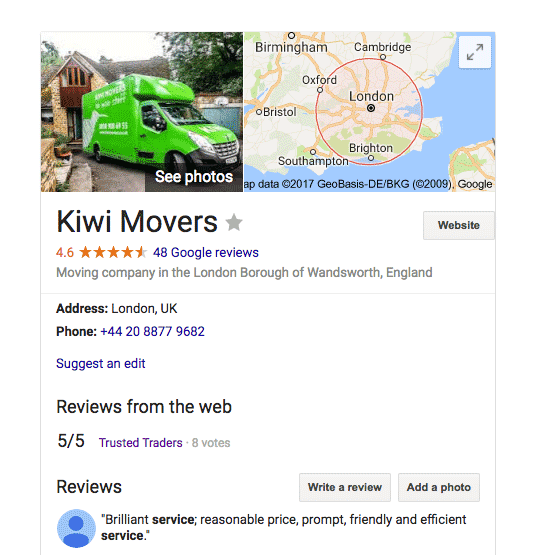Click the Add a photo button
Viewport: 549px width, 555px height.
click(x=439, y=487)
